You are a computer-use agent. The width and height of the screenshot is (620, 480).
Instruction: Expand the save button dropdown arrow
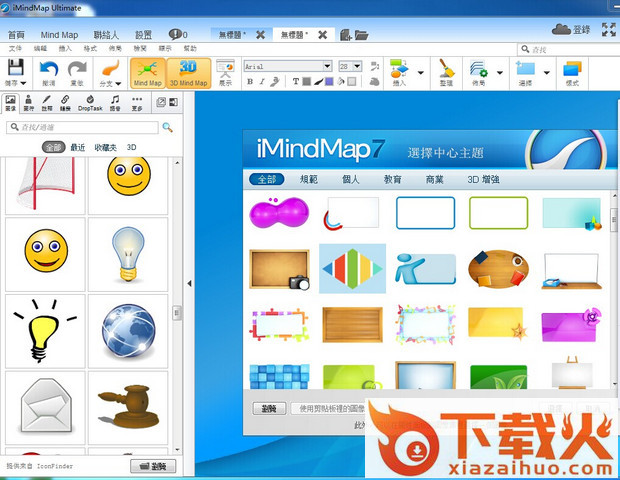tap(23, 83)
